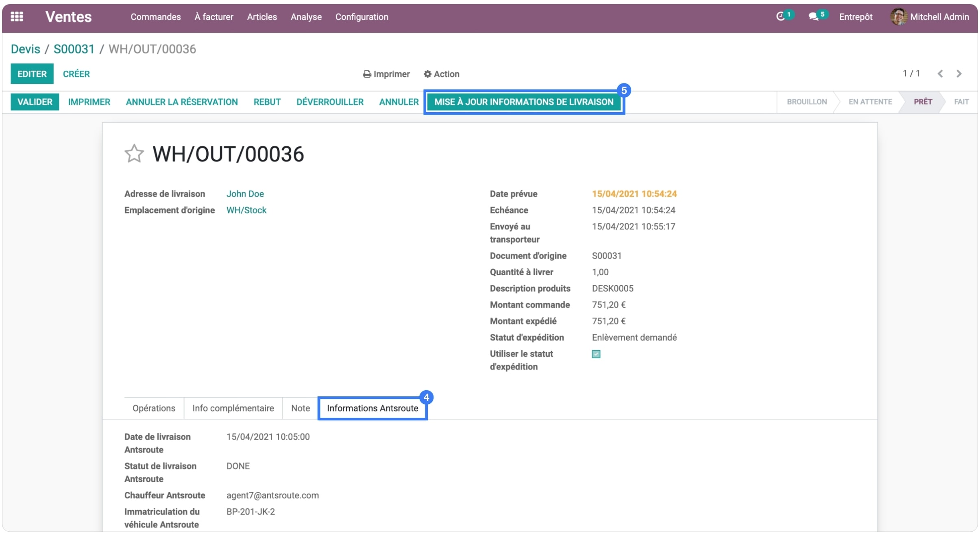Image resolution: width=980 pixels, height=535 pixels.
Task: Click the document d'origine value S00031
Action: (606, 256)
